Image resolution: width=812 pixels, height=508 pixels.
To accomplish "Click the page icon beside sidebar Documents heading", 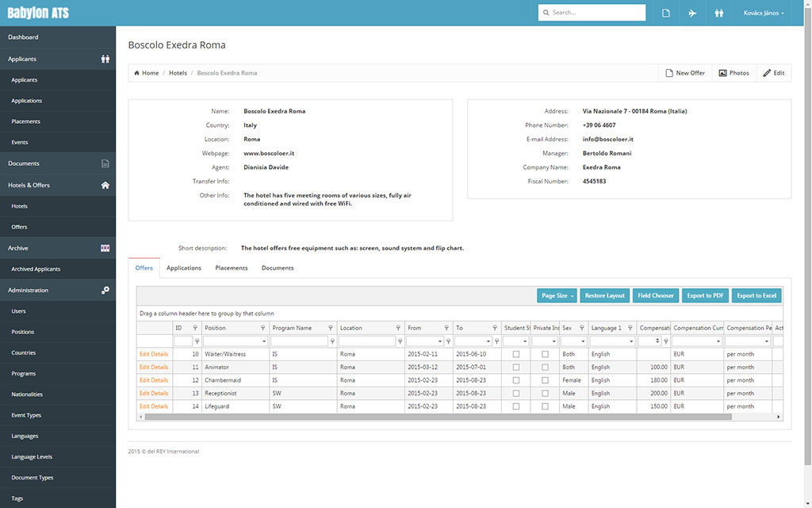I will pos(105,164).
